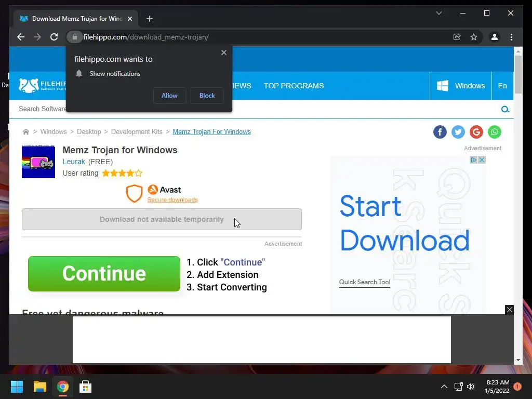Viewport: 532px width, 399px height.
Task: Bookmark this page with the star icon
Action: 474,37
